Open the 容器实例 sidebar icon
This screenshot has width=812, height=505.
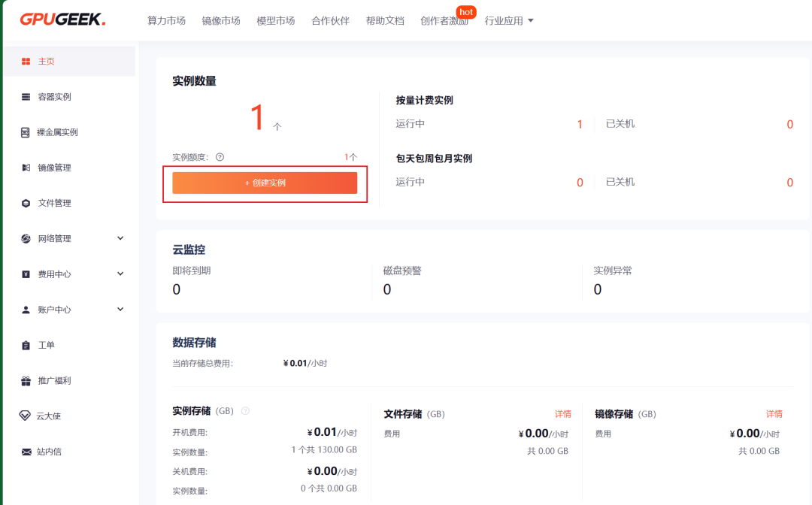pyautogui.click(x=26, y=96)
